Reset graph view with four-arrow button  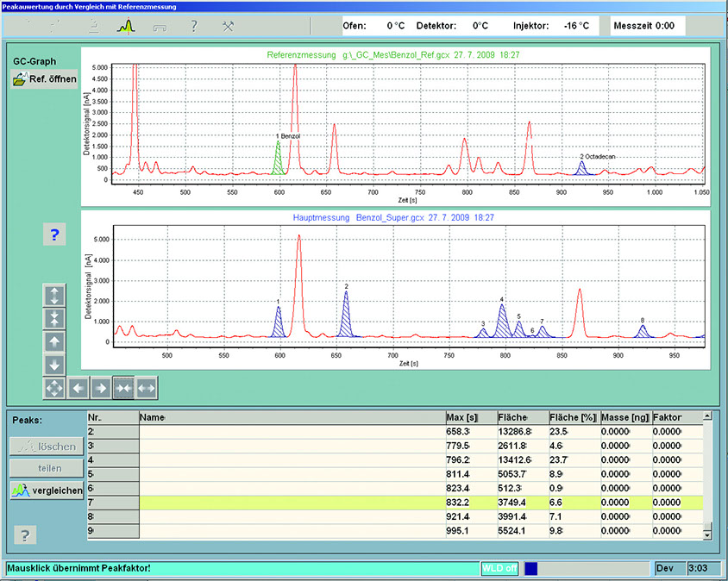tap(54, 388)
